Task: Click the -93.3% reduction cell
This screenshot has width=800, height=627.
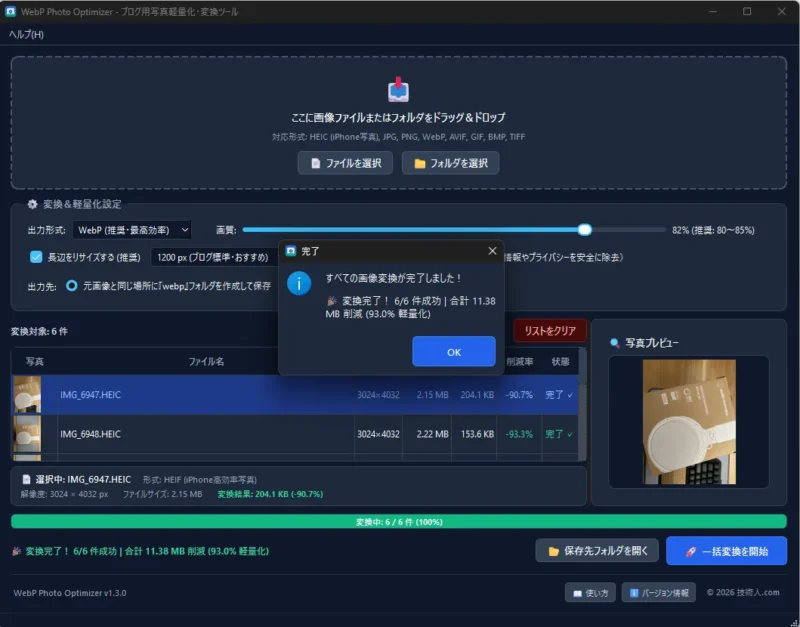Action: (519, 434)
